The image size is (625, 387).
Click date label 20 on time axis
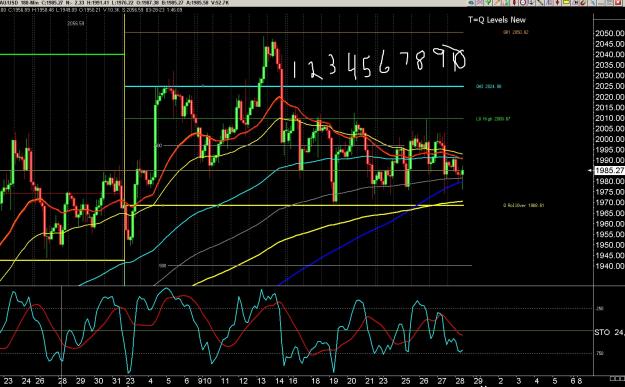352,381
